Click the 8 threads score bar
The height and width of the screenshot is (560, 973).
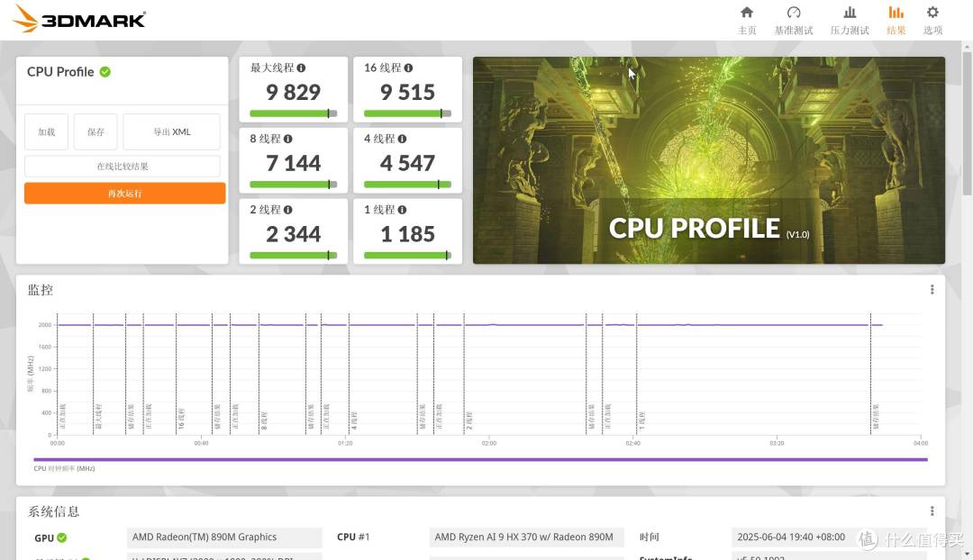click(x=294, y=185)
